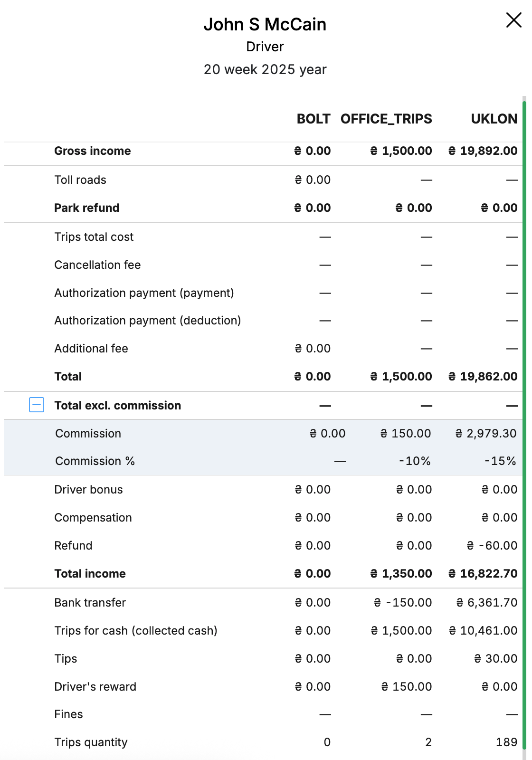Click the driver name John S McCain
This screenshot has width=532, height=760.
[265, 24]
